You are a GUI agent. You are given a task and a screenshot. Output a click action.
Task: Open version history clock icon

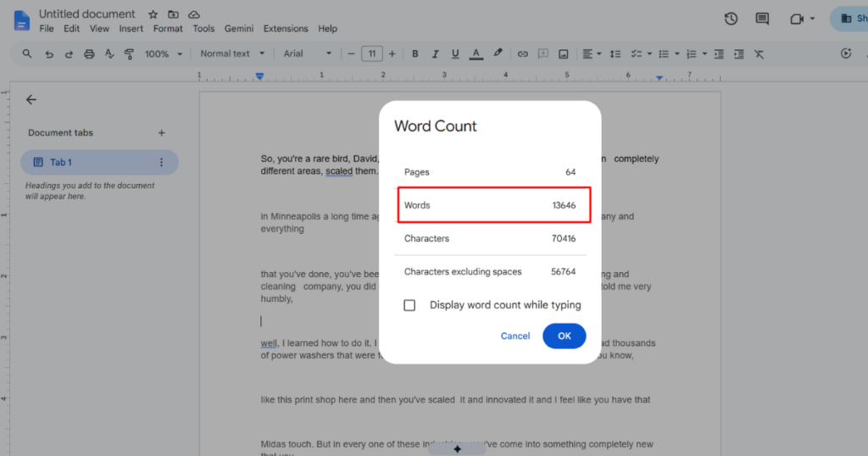(x=731, y=19)
